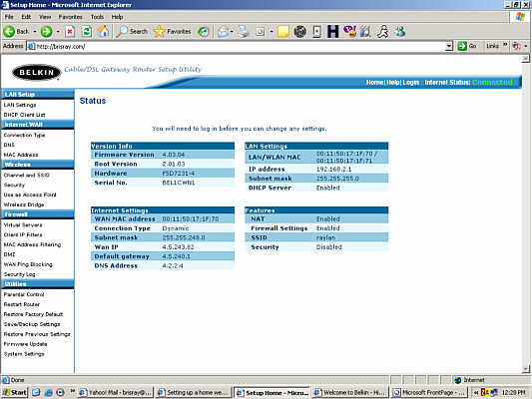The height and width of the screenshot is (399, 532).
Task: Open Save/Backup Settings link
Action: point(32,324)
